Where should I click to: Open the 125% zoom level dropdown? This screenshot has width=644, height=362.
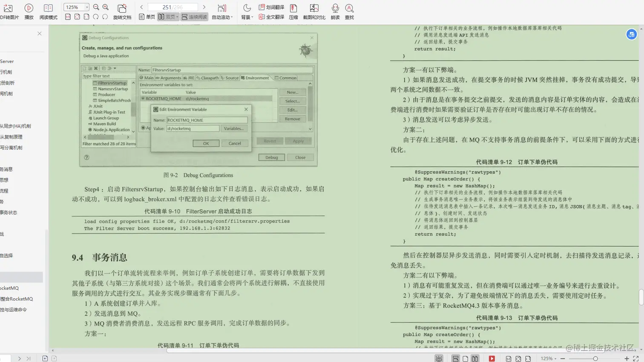(75, 7)
